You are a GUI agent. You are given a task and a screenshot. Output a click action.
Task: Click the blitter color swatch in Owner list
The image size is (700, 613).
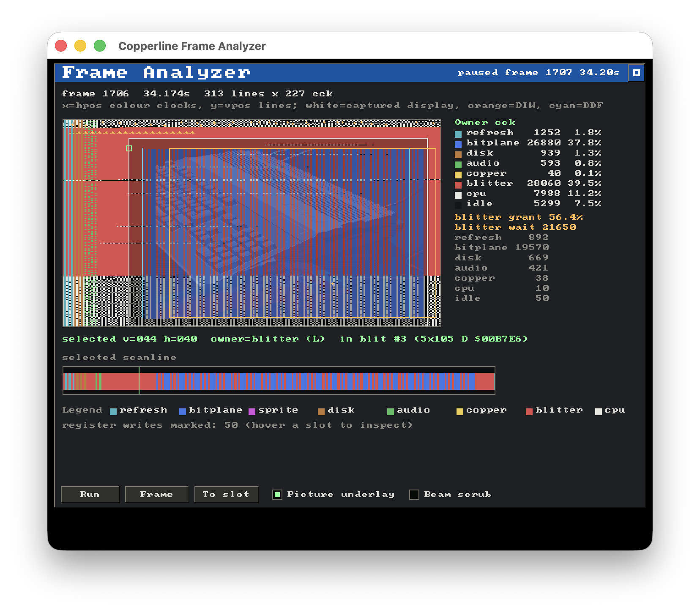[458, 185]
